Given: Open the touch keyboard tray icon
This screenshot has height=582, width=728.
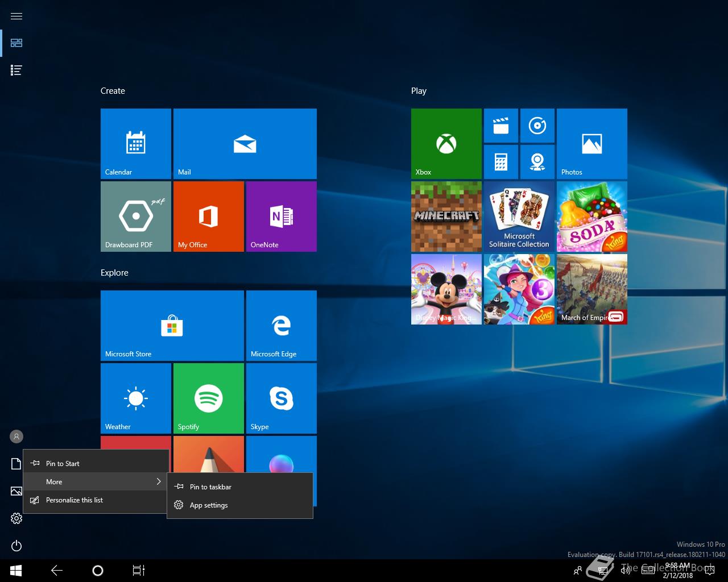Looking at the screenshot, I should (648, 571).
